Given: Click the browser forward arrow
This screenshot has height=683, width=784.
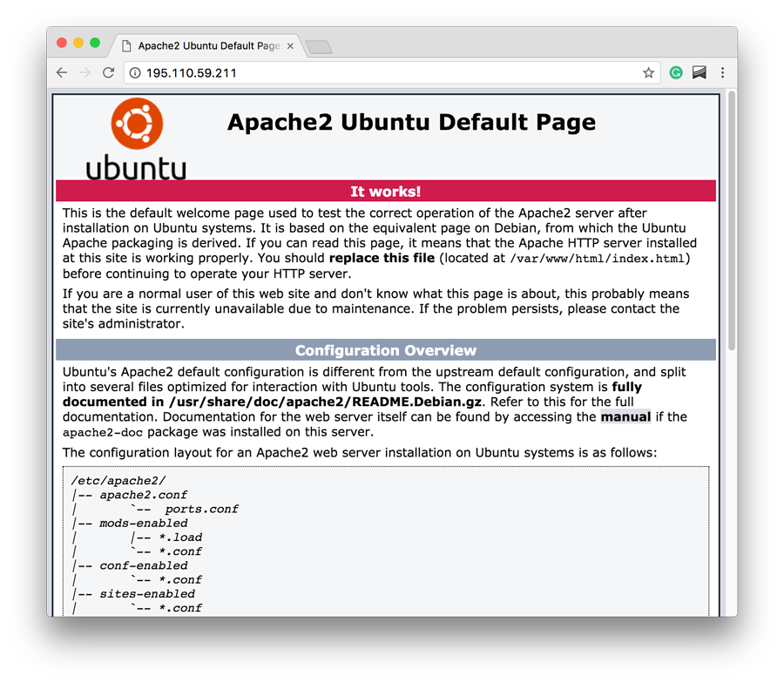Looking at the screenshot, I should [x=84, y=72].
